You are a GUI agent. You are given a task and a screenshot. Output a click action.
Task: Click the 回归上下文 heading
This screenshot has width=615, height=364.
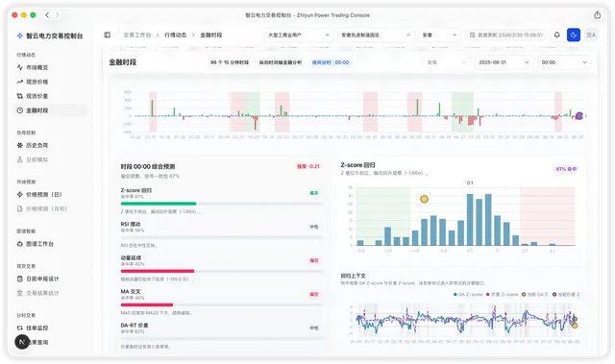click(353, 276)
